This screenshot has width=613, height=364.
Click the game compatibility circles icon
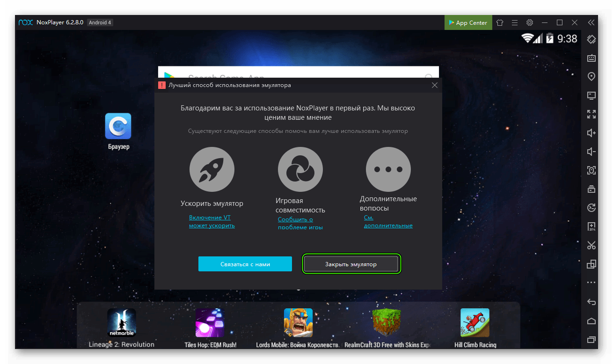tap(300, 170)
